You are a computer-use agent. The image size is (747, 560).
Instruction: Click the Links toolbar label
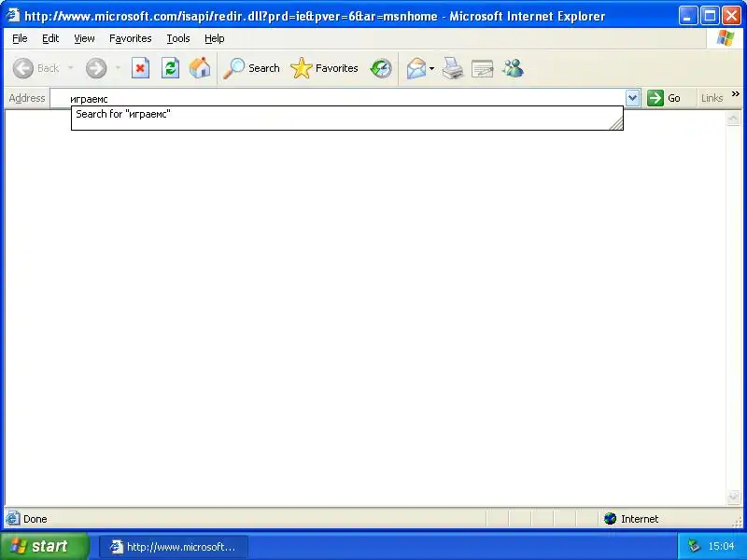click(x=712, y=98)
